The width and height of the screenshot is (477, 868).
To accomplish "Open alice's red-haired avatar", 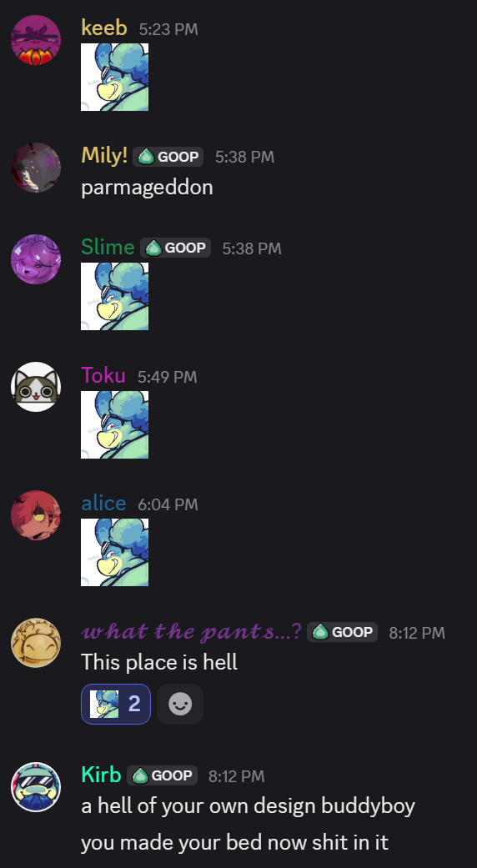I will click(36, 514).
